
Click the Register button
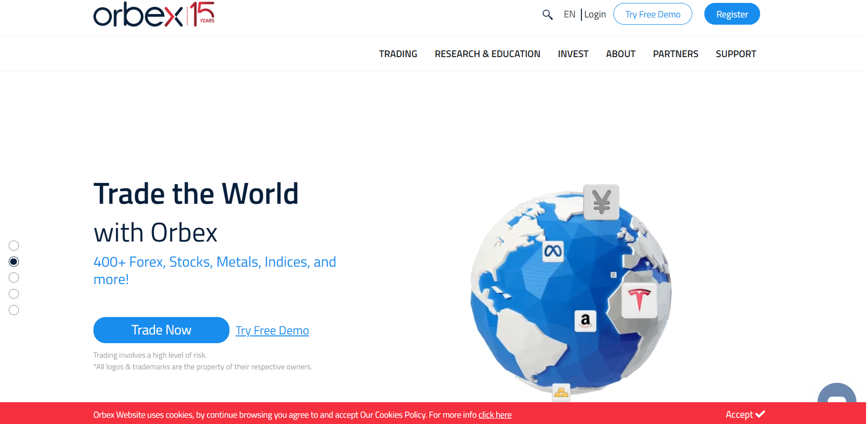[732, 14]
